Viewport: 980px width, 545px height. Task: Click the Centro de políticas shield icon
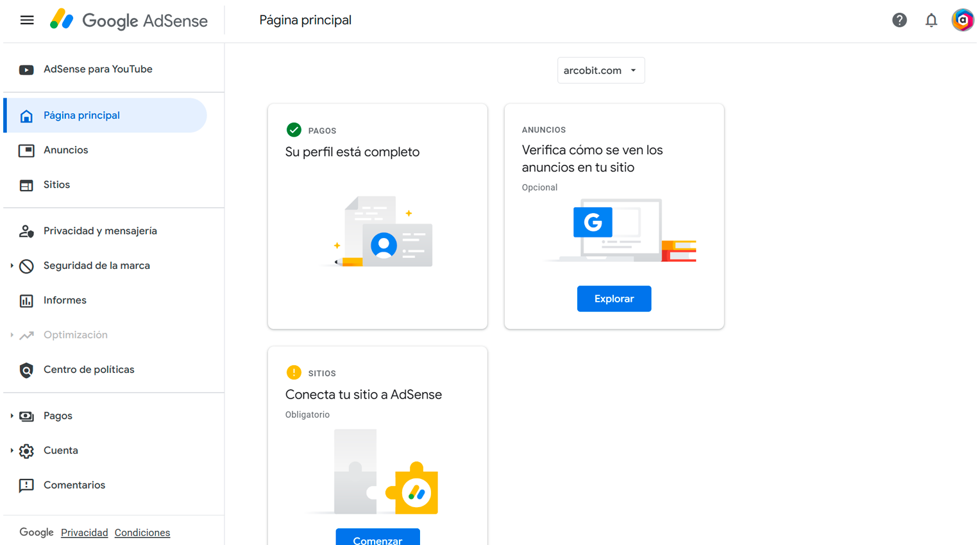pos(26,370)
